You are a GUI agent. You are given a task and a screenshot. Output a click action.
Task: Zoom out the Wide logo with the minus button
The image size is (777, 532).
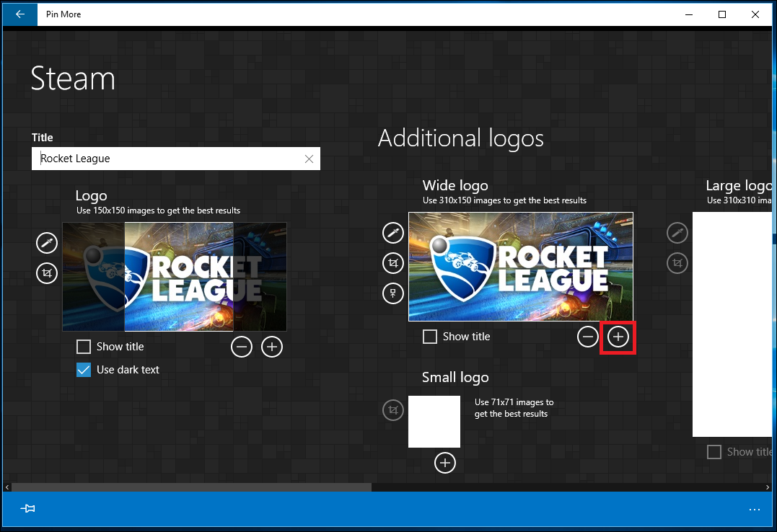(588, 337)
